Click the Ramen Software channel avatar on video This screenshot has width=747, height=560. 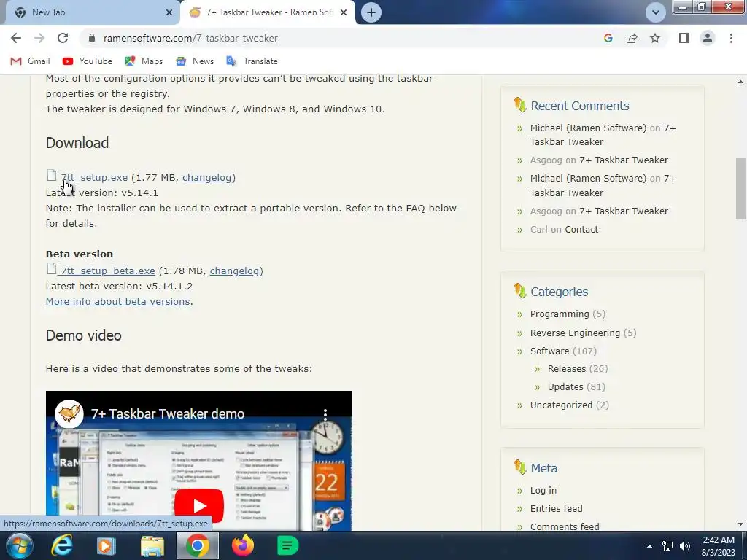click(69, 413)
